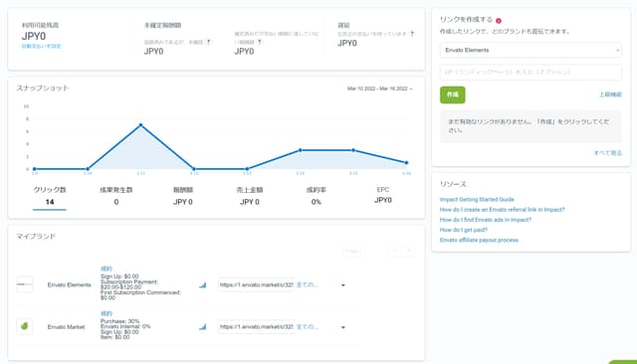
Task: Open the Envato Elements brand select box
Action: (x=531, y=50)
